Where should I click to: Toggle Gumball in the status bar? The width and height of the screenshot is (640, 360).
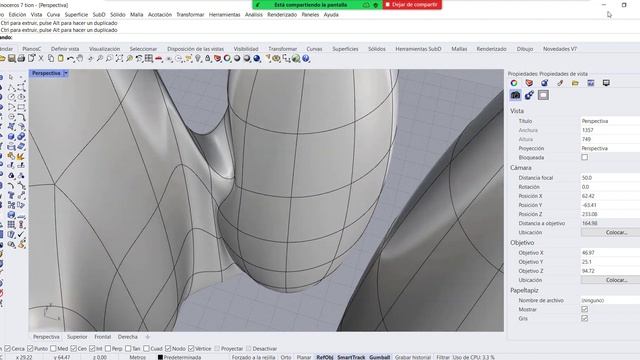coord(380,357)
